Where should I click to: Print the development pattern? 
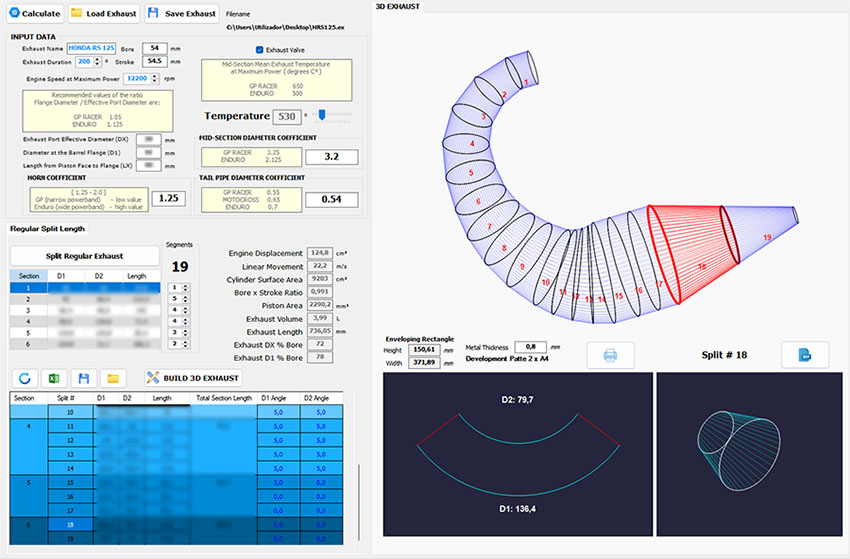[x=611, y=355]
